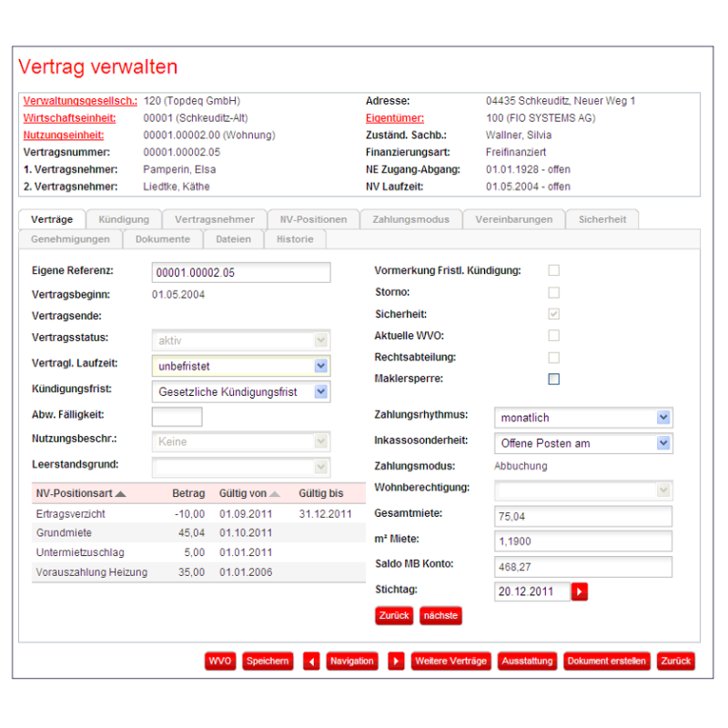
Task: Focus the Eigene Referenz input field
Action: 240,272
